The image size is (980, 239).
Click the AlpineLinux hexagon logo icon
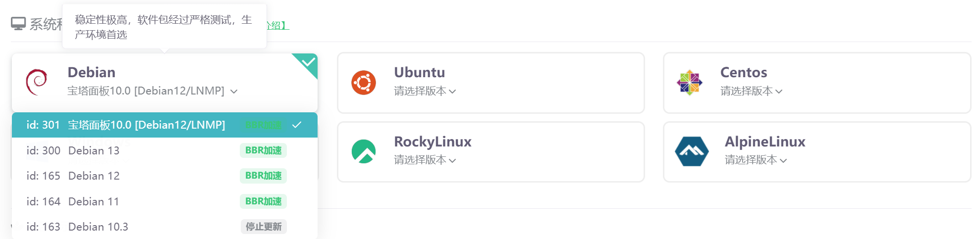tap(692, 151)
